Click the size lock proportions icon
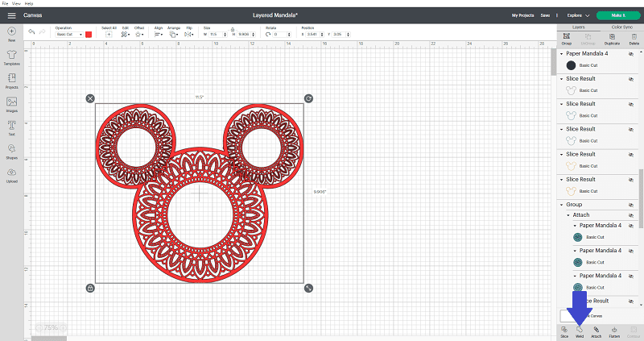 click(x=233, y=30)
